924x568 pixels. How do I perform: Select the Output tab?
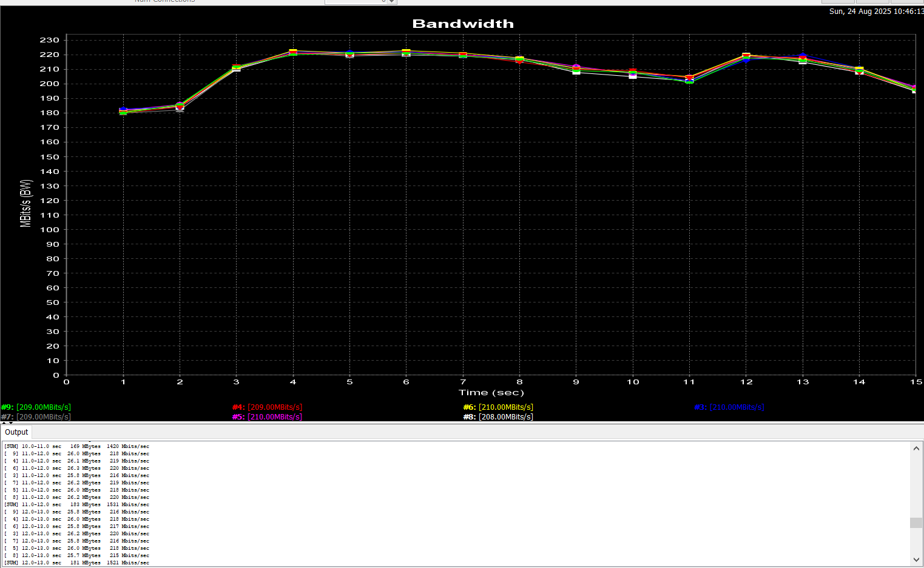click(x=16, y=432)
